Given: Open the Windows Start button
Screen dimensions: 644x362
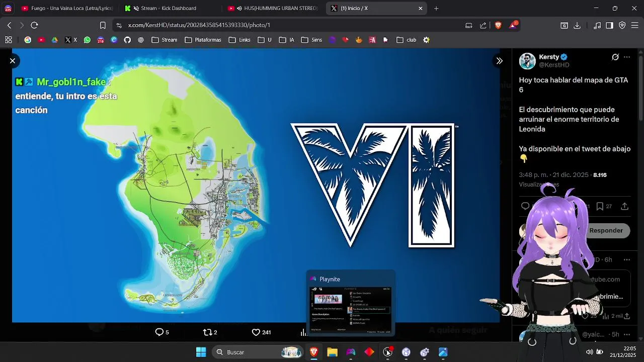Looking at the screenshot, I should [201, 352].
